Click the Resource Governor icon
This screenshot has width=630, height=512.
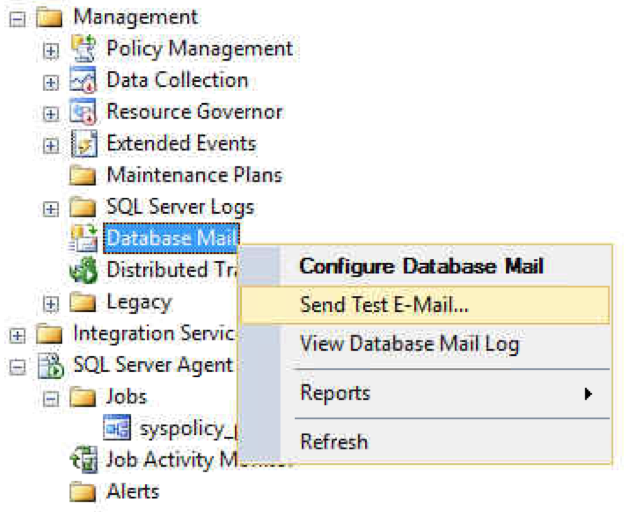pos(83,111)
